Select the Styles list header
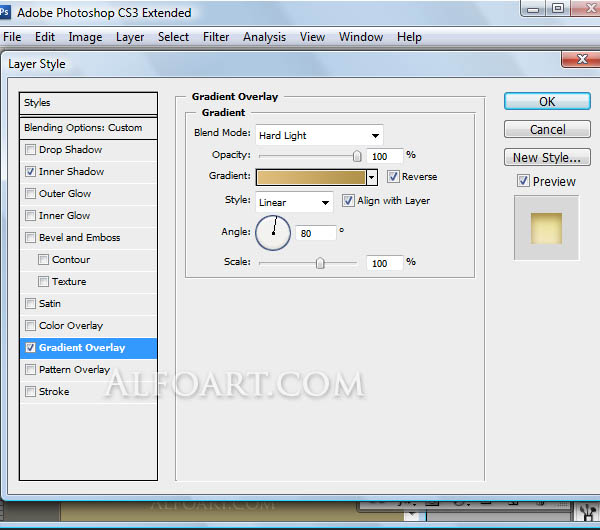The width and height of the screenshot is (600, 530). [x=88, y=103]
